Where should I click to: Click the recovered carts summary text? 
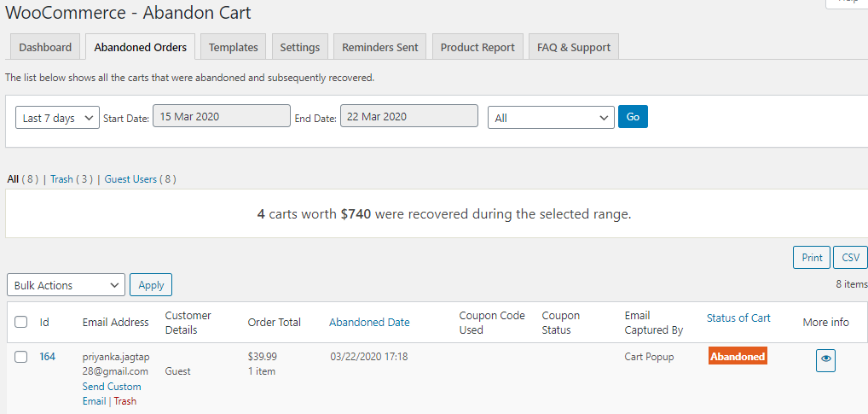pos(444,214)
